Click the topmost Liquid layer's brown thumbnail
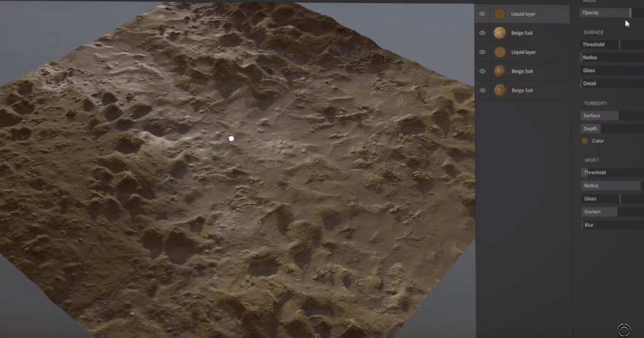Screen dimensions: 644x338 [x=500, y=14]
